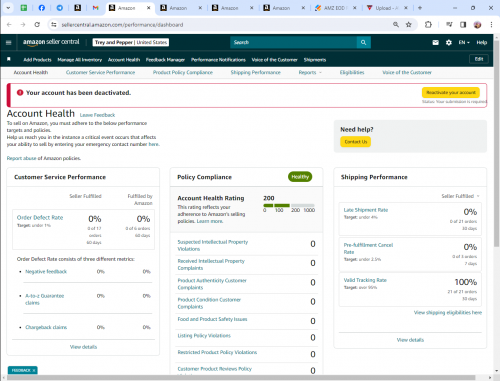Open Manage All Inventory

pyautogui.click(x=80, y=60)
